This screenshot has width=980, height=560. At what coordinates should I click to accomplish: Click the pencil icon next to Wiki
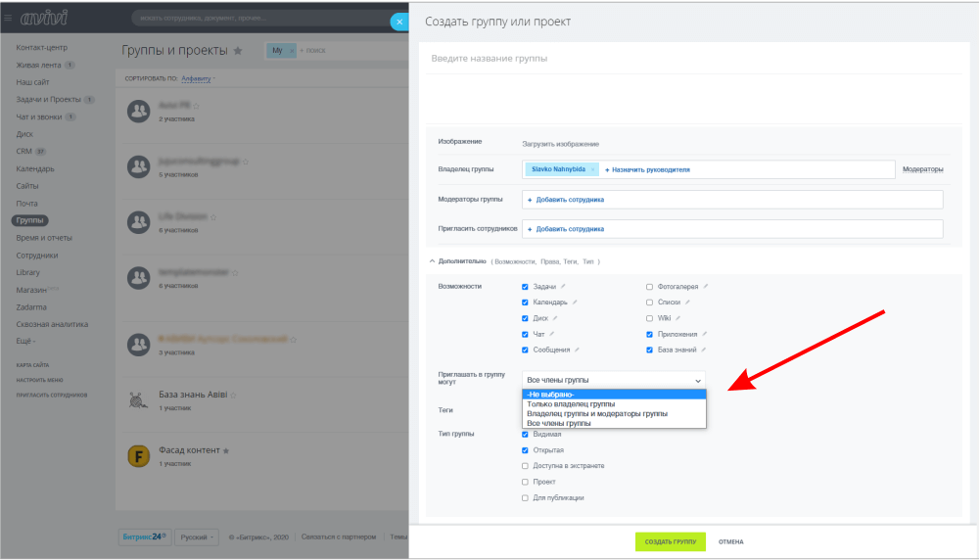click(x=677, y=318)
